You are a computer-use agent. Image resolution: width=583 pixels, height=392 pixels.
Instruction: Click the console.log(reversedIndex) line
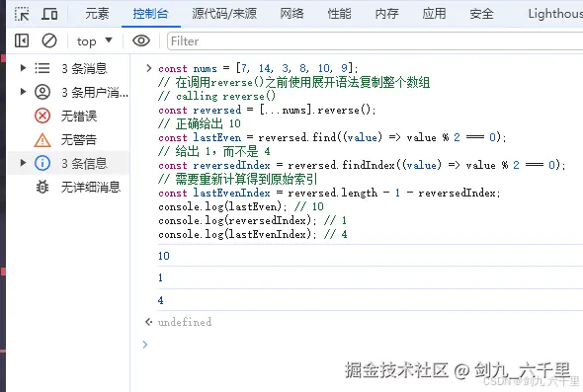point(252,220)
